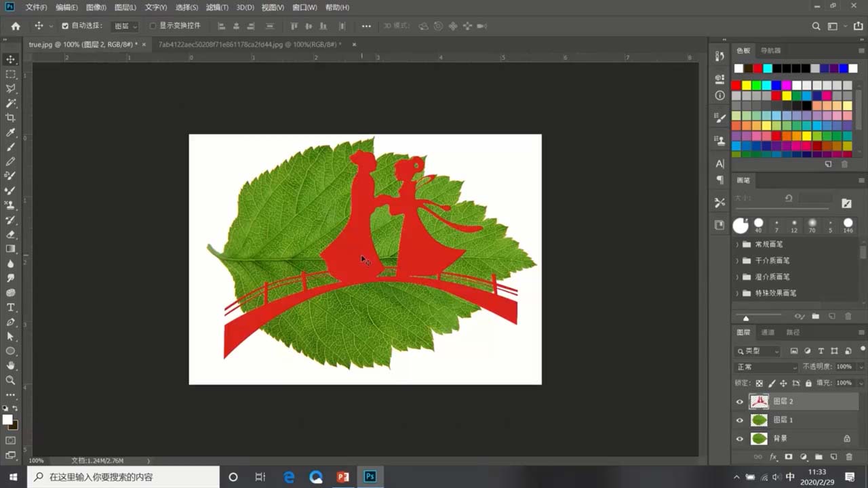Create a new layer group folder icon

pos(818,457)
